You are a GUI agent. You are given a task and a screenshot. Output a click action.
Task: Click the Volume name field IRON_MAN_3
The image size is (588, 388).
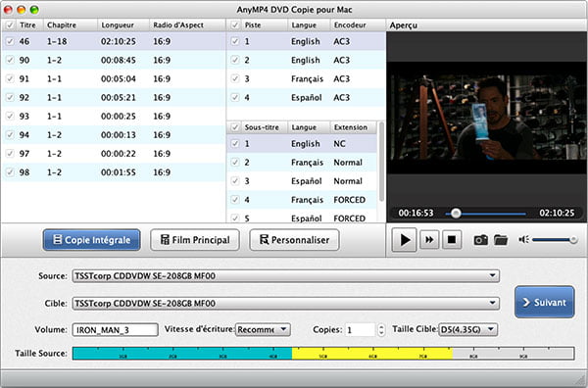(x=115, y=330)
